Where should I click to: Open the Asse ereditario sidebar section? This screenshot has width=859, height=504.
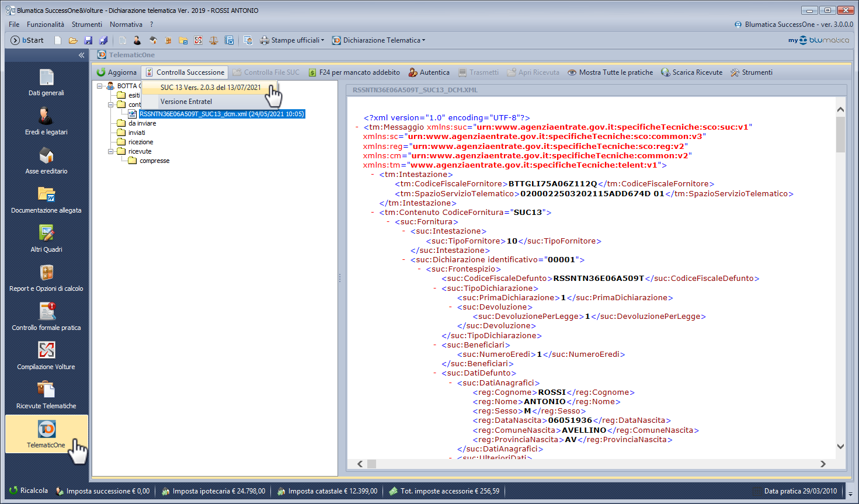tap(46, 161)
